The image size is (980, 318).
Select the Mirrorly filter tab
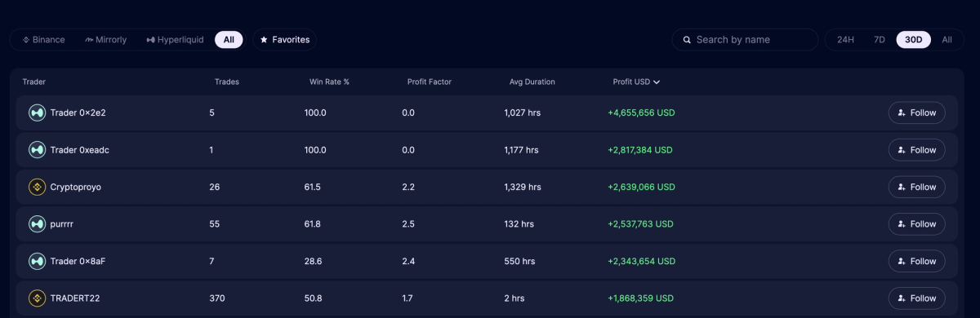(106, 39)
